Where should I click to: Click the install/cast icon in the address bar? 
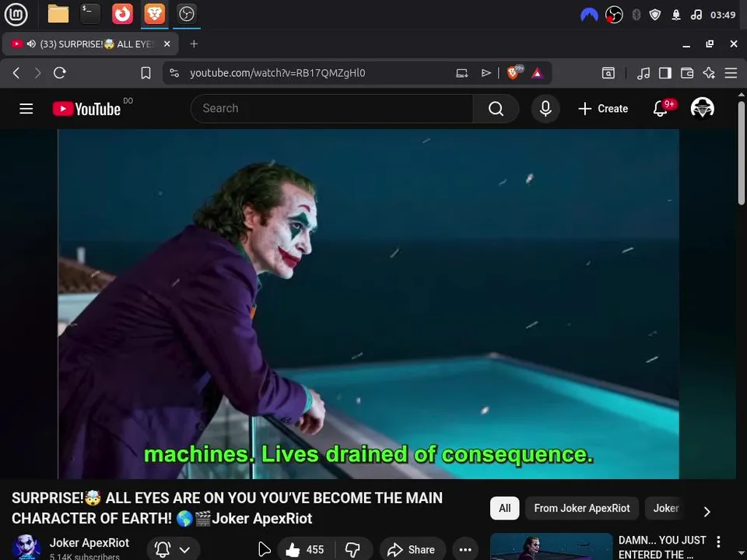[462, 73]
